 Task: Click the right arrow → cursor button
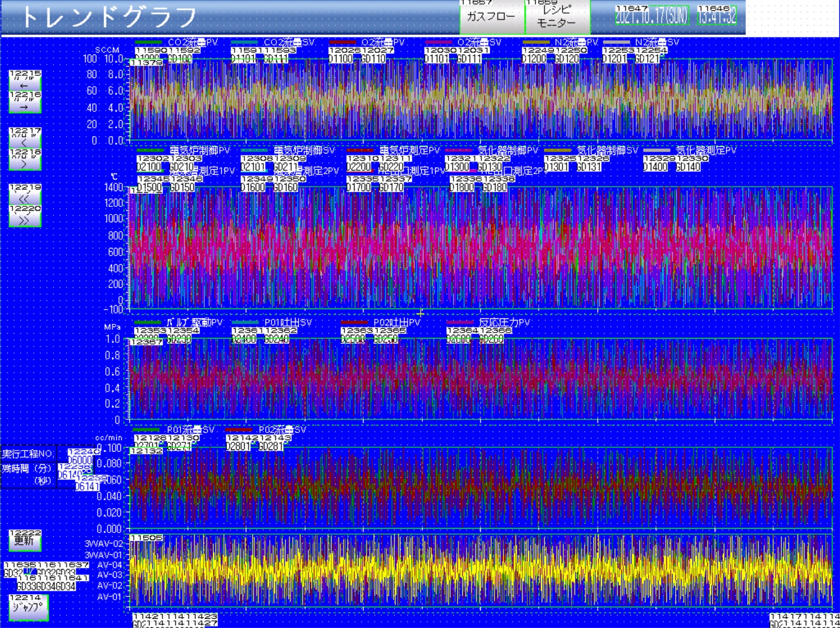pos(25,103)
